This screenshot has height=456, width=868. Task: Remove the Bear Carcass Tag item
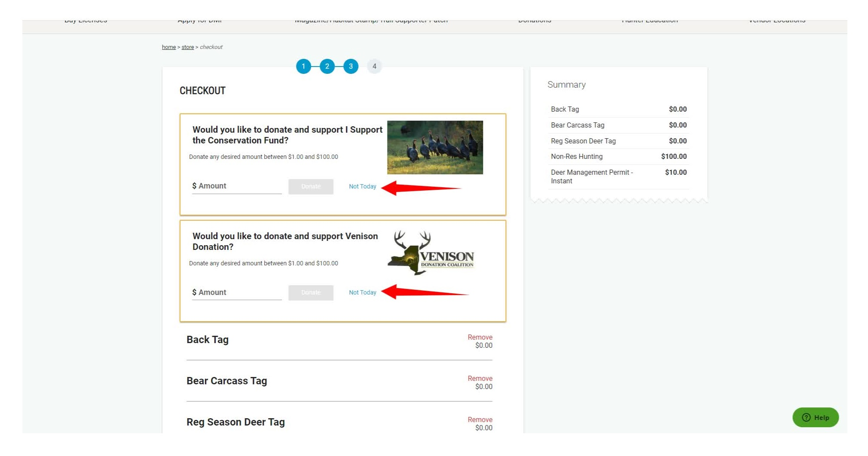pos(480,378)
